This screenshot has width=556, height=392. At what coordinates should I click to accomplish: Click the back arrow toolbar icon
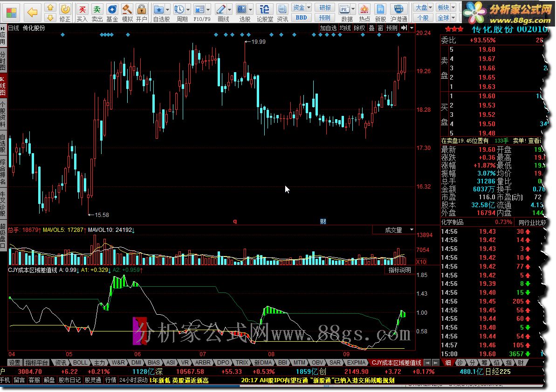point(32,13)
